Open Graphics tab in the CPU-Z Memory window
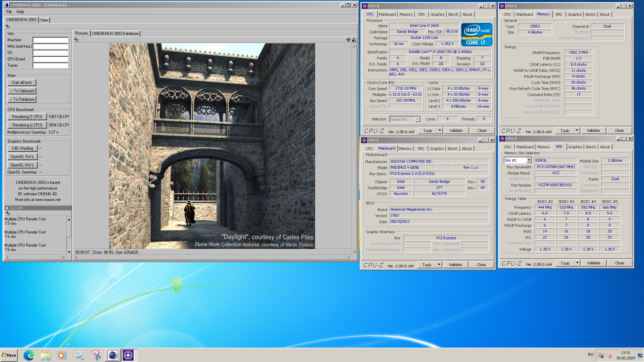The height and width of the screenshot is (362, 644). click(x=575, y=14)
